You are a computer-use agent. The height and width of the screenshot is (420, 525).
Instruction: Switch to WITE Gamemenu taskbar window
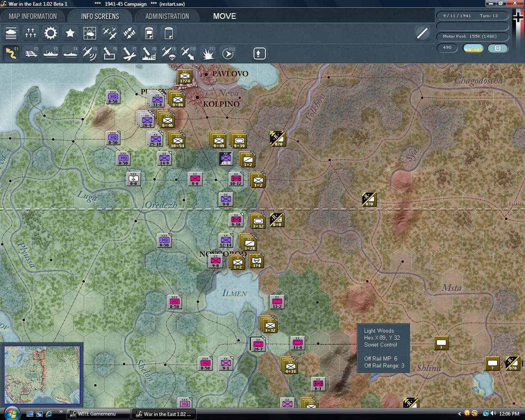pyautogui.click(x=98, y=414)
